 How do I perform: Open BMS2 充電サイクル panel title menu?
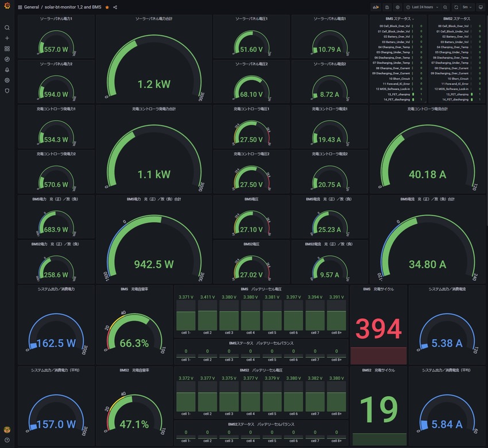pyautogui.click(x=378, y=370)
